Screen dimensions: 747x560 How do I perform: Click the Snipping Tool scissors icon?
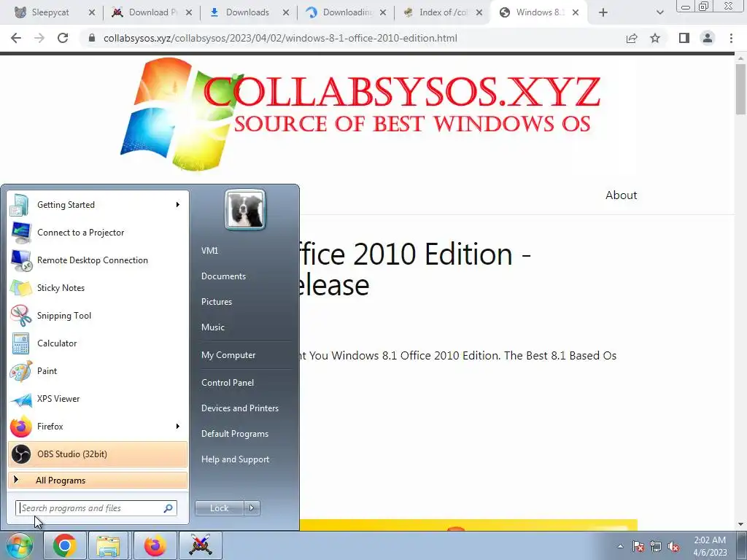click(x=20, y=316)
